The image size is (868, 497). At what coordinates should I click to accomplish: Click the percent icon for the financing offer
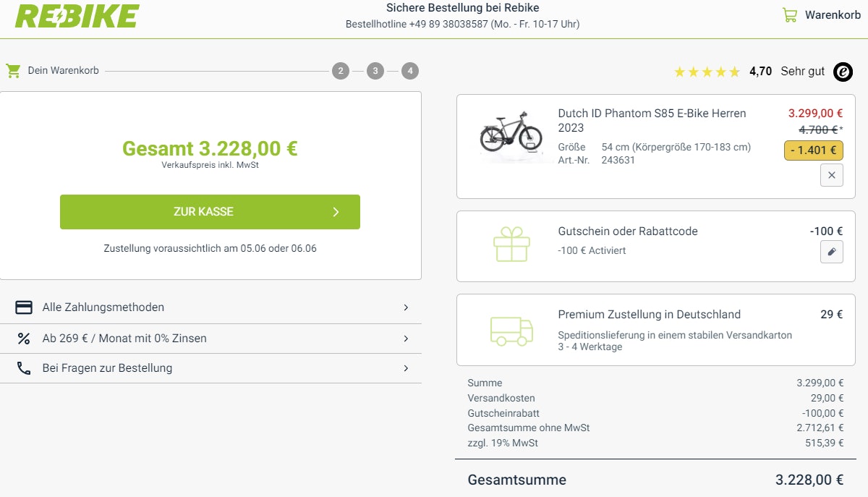24,338
